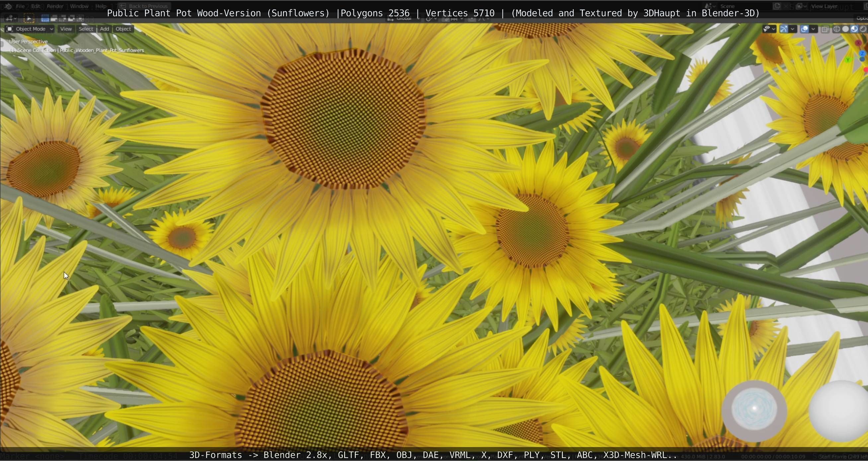The height and width of the screenshot is (461, 868).
Task: Open the viewport Add menu
Action: [105, 29]
